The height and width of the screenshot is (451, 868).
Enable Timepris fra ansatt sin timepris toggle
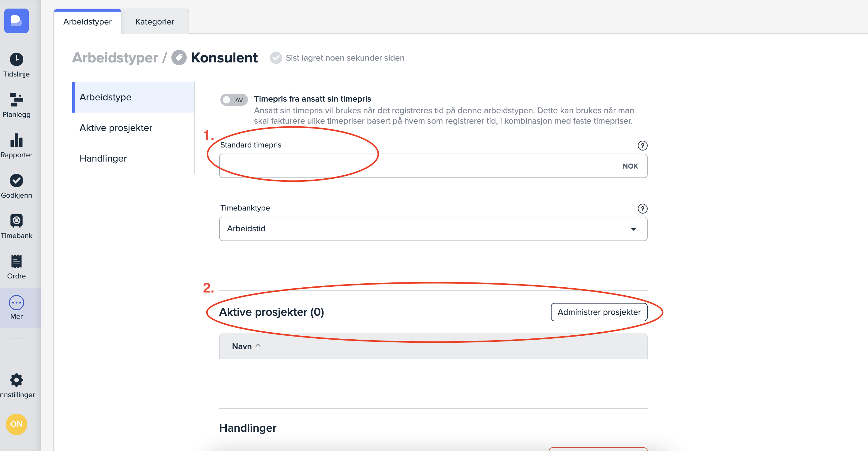[234, 100]
